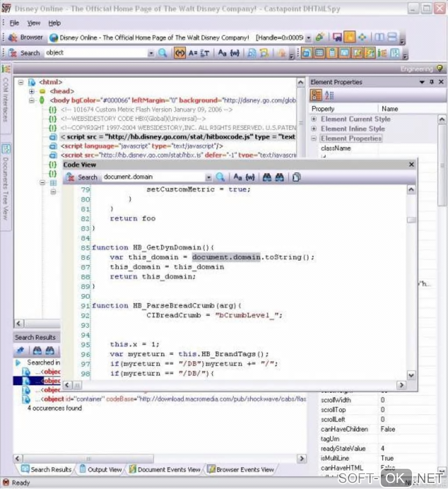
Task: Click first binoculars icon in Search Results toolbar
Action: (x=37, y=351)
